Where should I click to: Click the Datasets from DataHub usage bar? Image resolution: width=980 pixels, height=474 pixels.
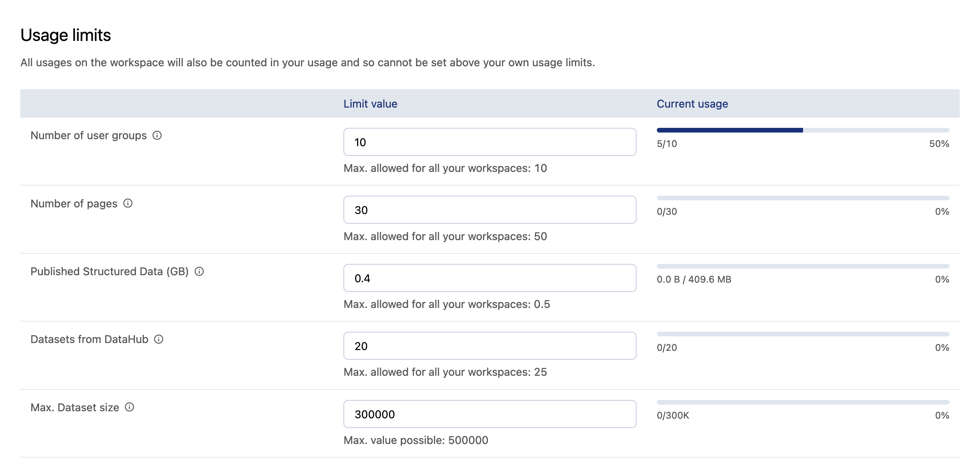point(803,334)
